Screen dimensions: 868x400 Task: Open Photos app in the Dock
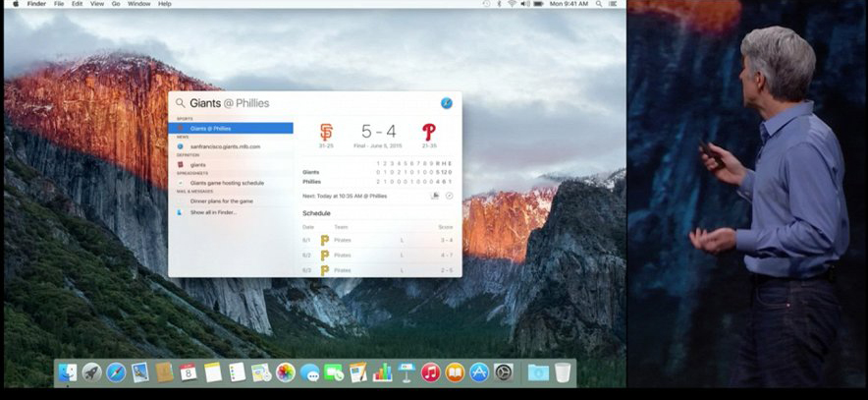point(286,372)
